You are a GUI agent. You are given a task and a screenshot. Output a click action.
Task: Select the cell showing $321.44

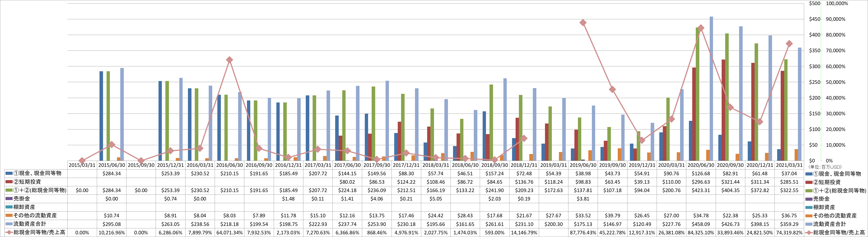[x=730, y=182]
